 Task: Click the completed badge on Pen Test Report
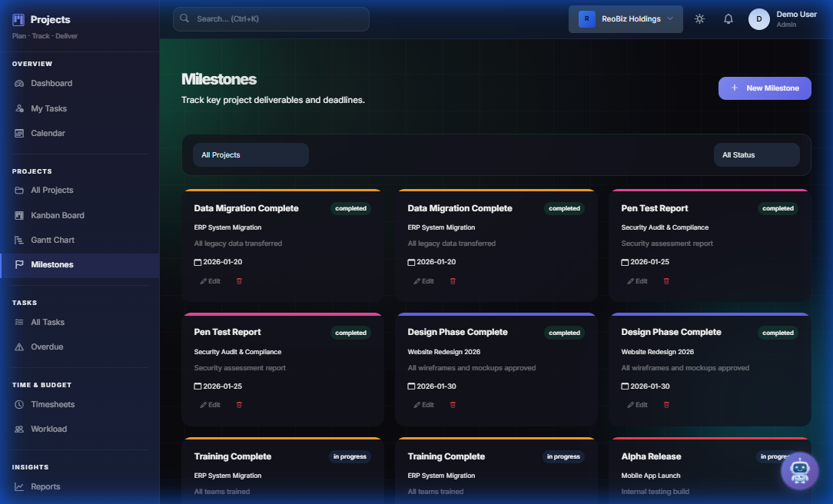(x=778, y=208)
